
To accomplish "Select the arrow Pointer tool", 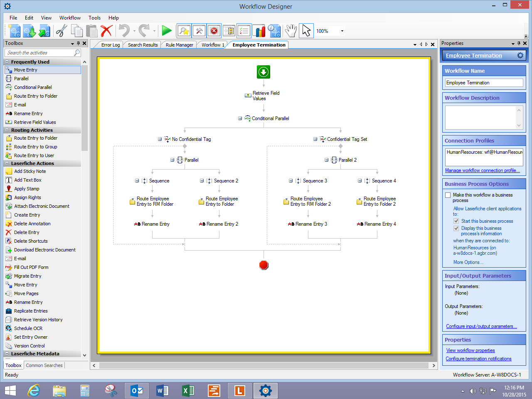I will click(306, 31).
